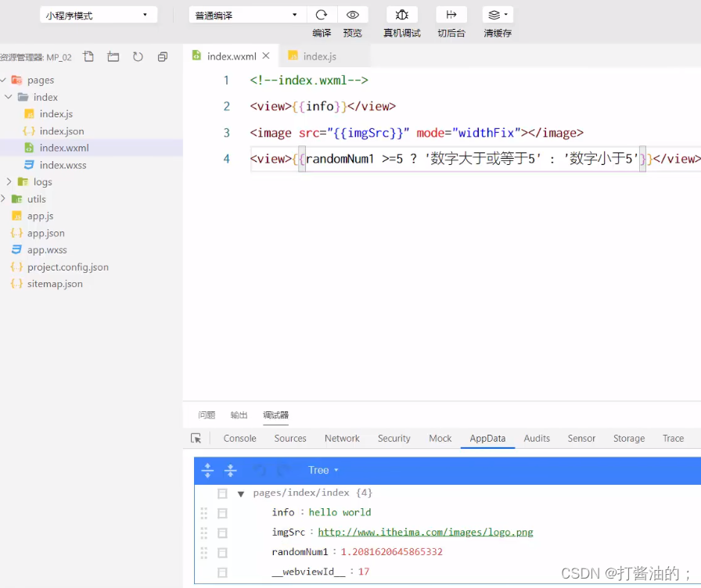Open app.wxss in the file tree
This screenshot has height=588, width=701.
pyautogui.click(x=47, y=249)
